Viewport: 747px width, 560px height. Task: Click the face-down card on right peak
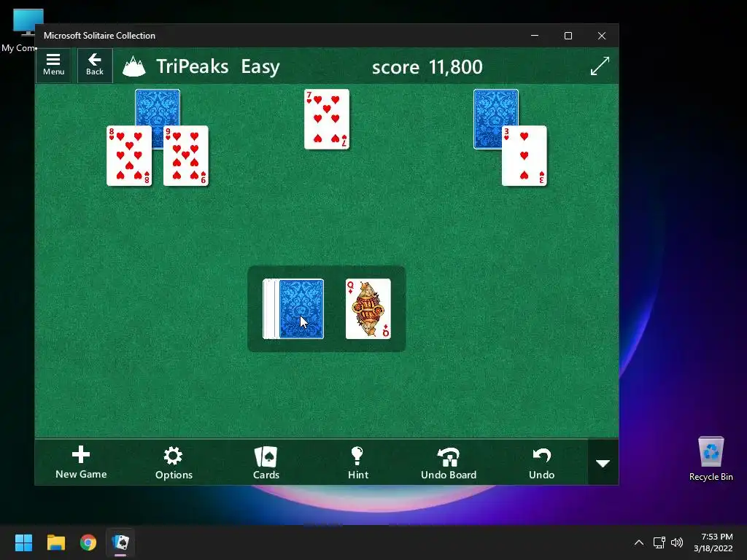pyautogui.click(x=496, y=108)
